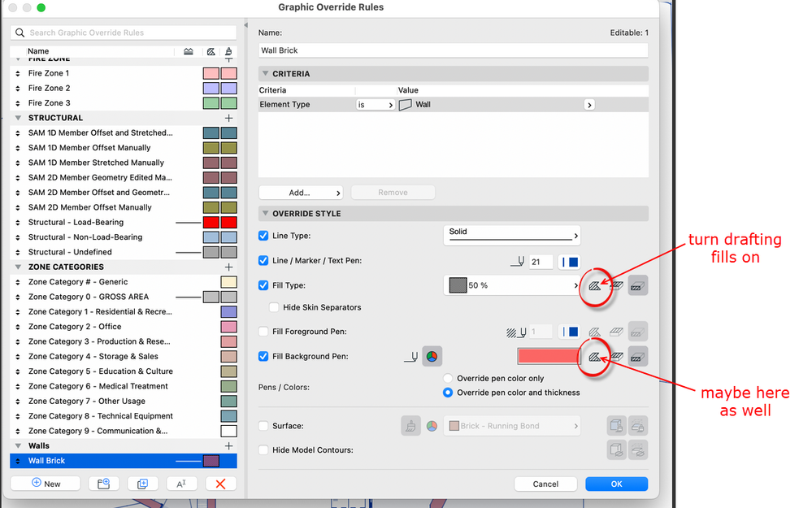Click the color wheel button for background pen
The height and width of the screenshot is (508, 812).
[x=432, y=356]
